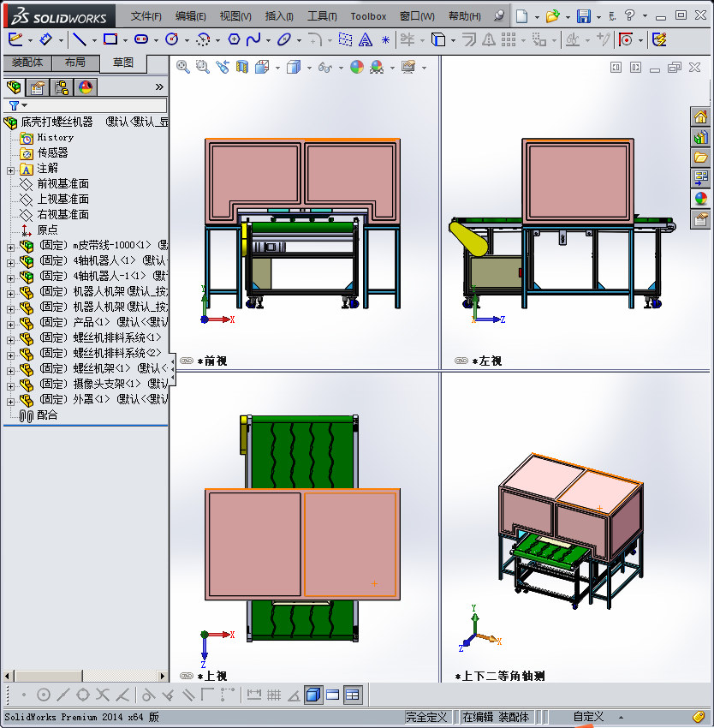The image size is (714, 728).
Task: Open FeatureManager design tree tab
Action: point(14,87)
